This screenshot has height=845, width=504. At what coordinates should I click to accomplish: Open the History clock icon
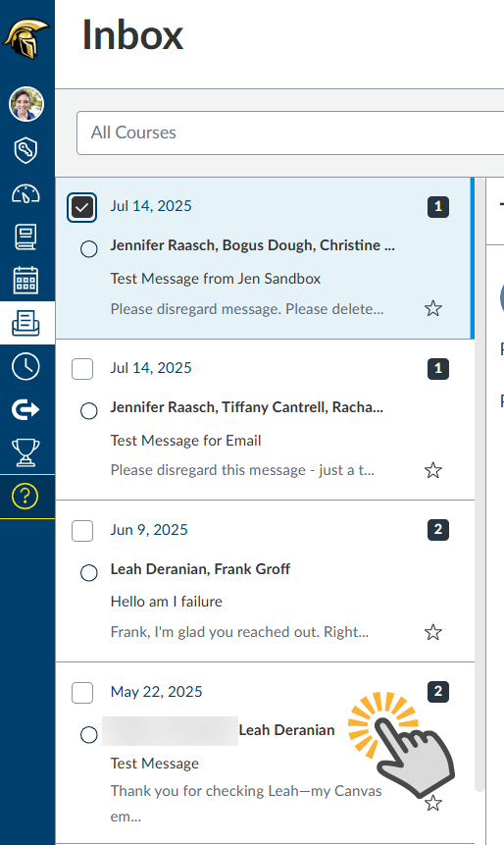25,366
